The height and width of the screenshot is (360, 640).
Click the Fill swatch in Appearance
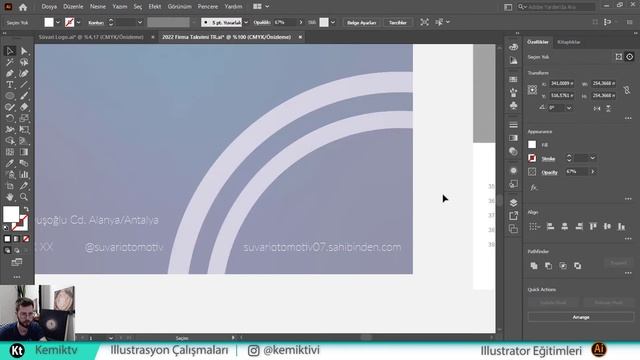(532, 144)
